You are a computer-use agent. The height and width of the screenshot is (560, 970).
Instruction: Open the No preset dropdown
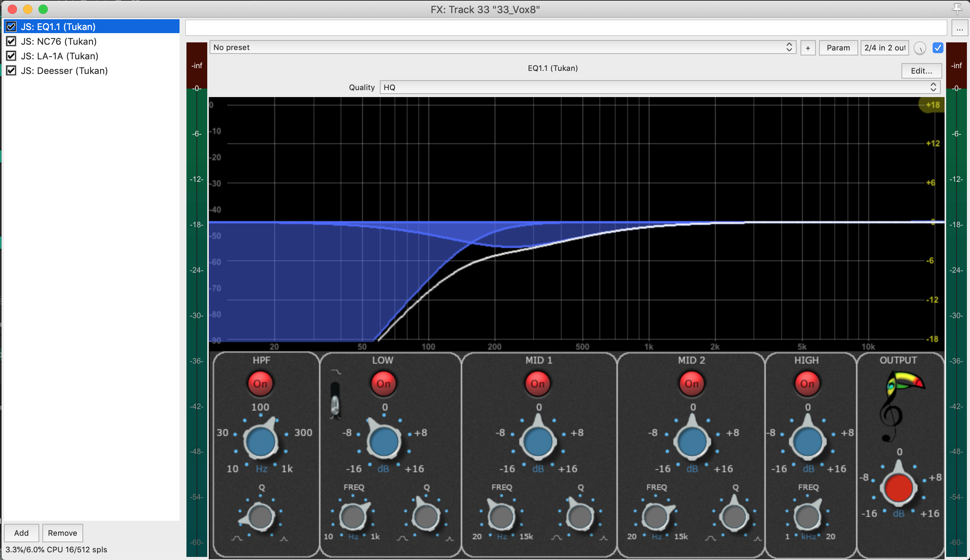pyautogui.click(x=502, y=47)
